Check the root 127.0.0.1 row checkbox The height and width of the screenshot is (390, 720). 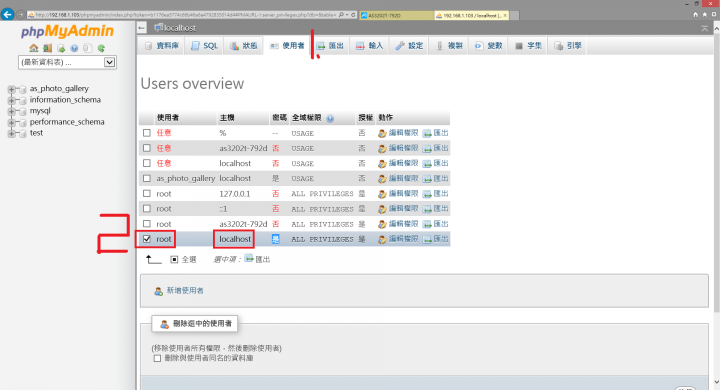click(146, 193)
